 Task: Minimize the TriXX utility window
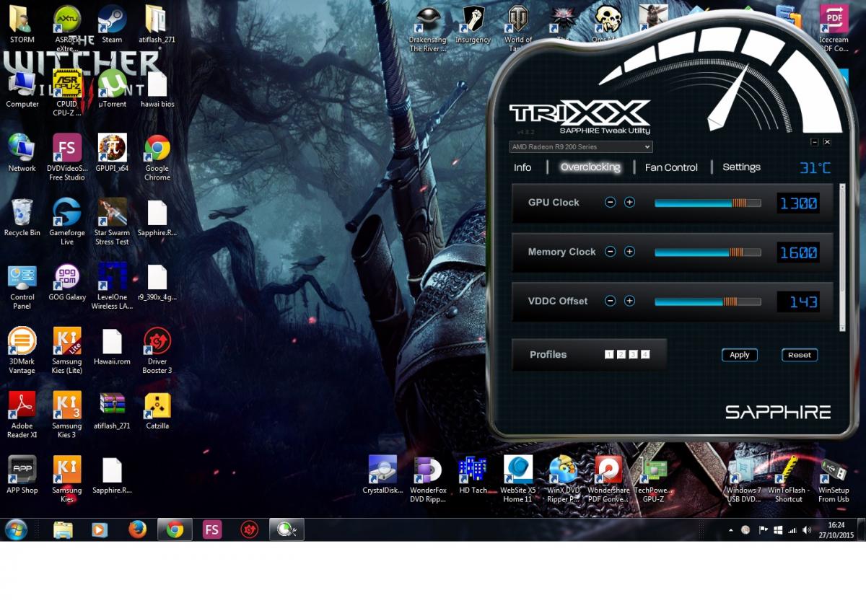click(814, 142)
